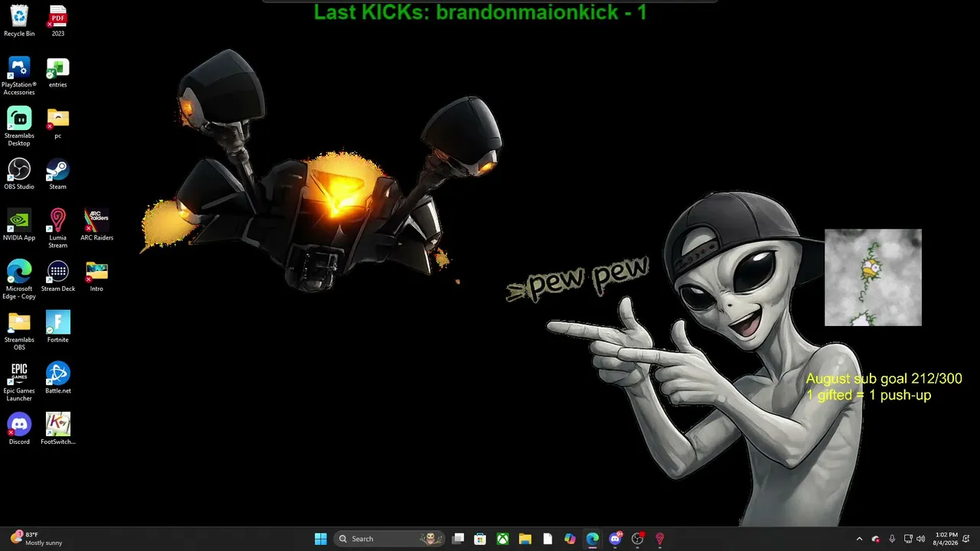980x551 pixels.
Task: Click the 'Last KICKs: brandonmaionkick - 1' text
Action: [x=480, y=12]
